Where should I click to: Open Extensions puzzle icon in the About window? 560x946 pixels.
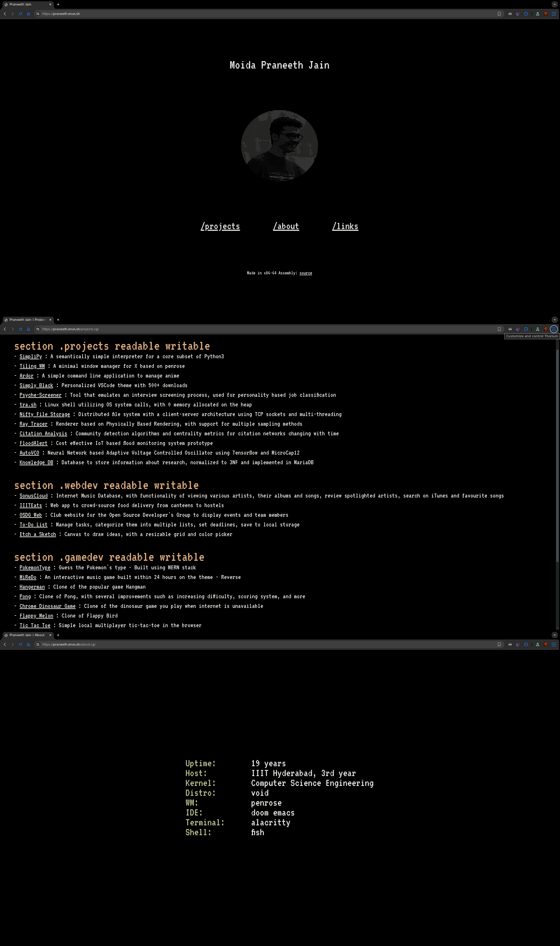[x=526, y=644]
